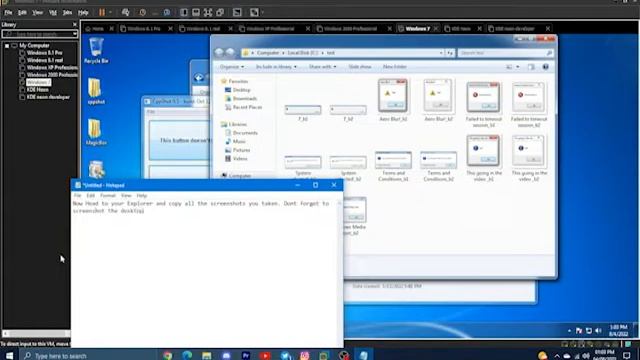Open Windows Start button on host
This screenshot has width=640, height=360.
tap(9, 356)
